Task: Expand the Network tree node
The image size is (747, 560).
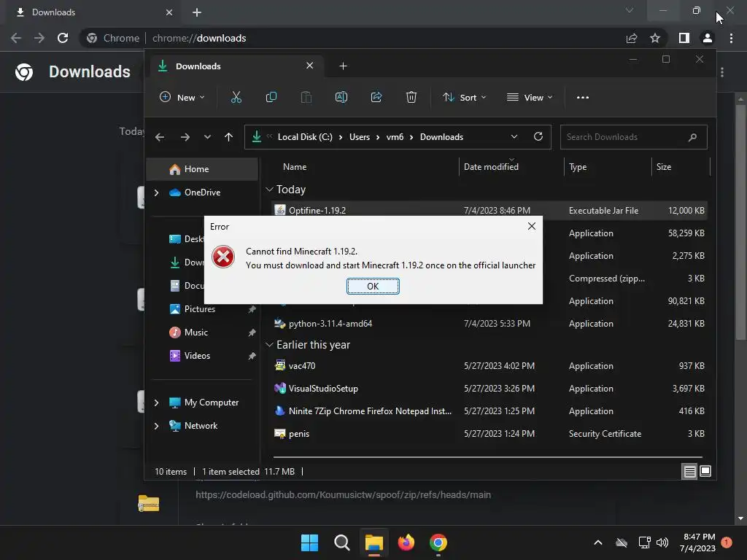Action: (157, 426)
